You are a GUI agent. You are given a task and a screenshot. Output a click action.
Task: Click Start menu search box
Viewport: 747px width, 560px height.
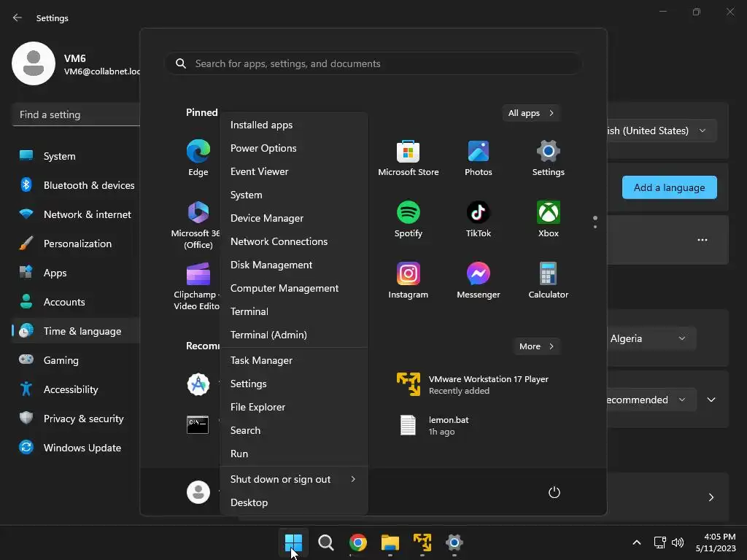373,64
